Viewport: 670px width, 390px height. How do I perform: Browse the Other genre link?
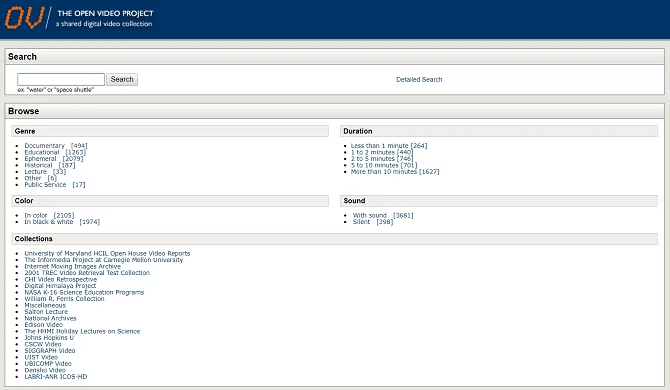[33, 178]
